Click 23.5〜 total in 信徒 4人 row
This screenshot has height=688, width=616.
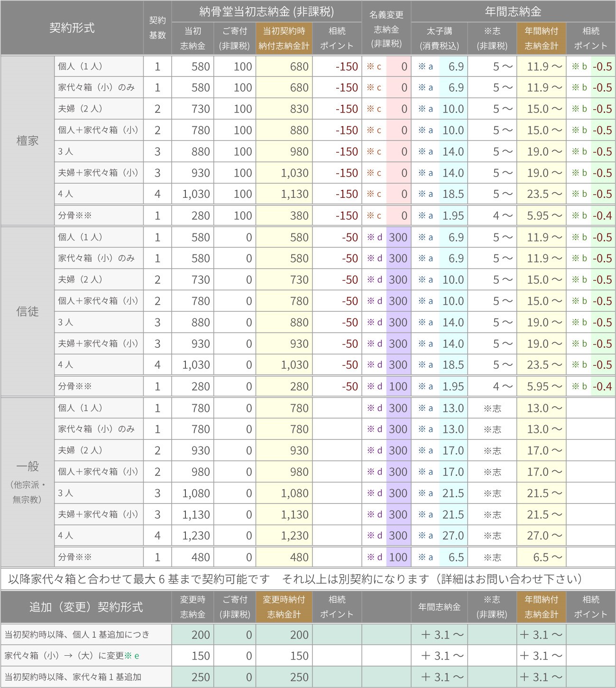(541, 365)
